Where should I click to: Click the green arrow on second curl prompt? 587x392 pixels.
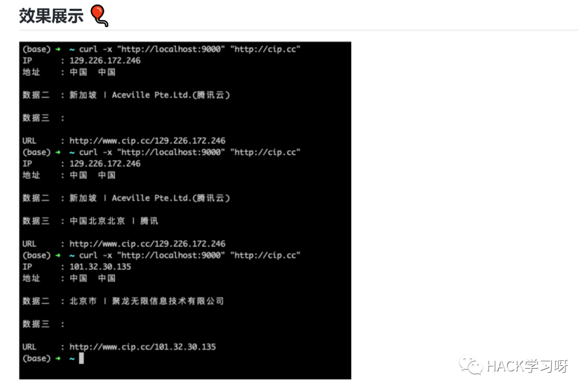point(58,152)
